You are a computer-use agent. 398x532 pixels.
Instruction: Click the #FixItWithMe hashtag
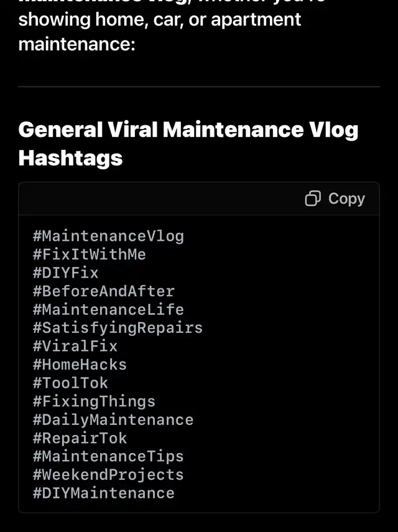pyautogui.click(x=90, y=254)
